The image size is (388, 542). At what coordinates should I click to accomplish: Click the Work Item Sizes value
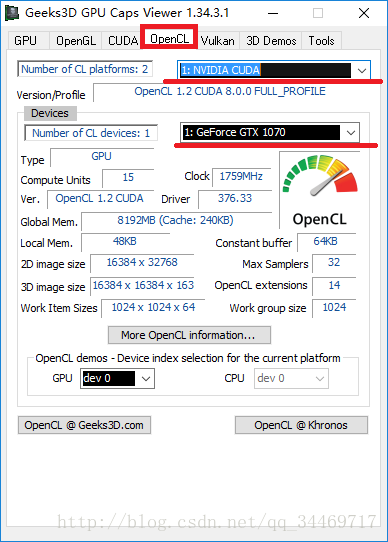[x=153, y=307]
